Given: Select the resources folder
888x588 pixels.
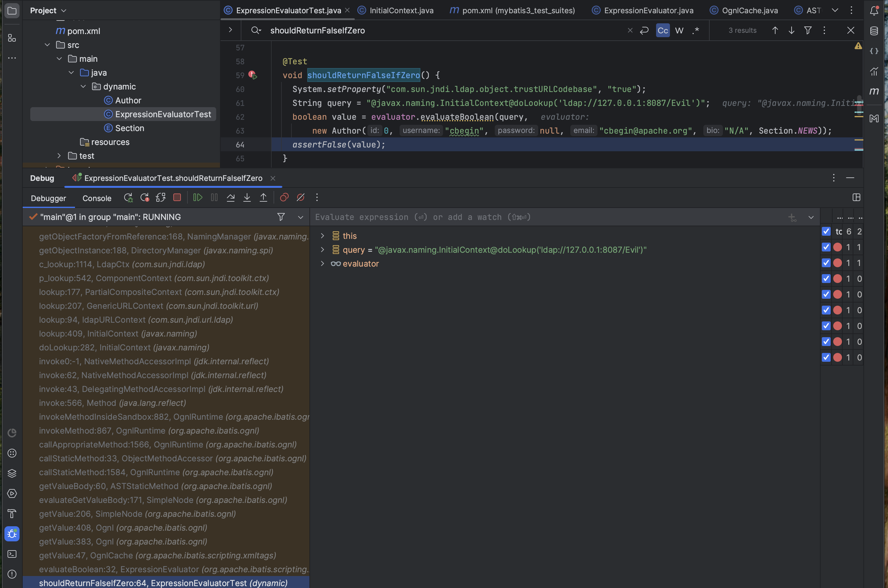Looking at the screenshot, I should tap(105, 142).
